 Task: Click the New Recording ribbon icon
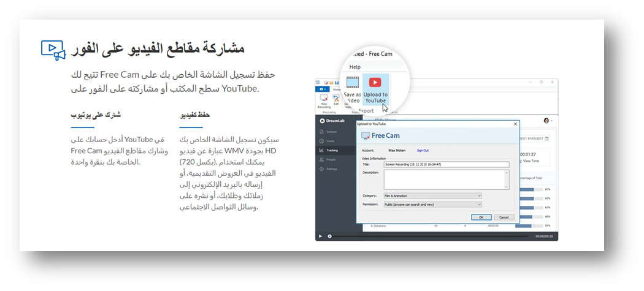tap(324, 98)
